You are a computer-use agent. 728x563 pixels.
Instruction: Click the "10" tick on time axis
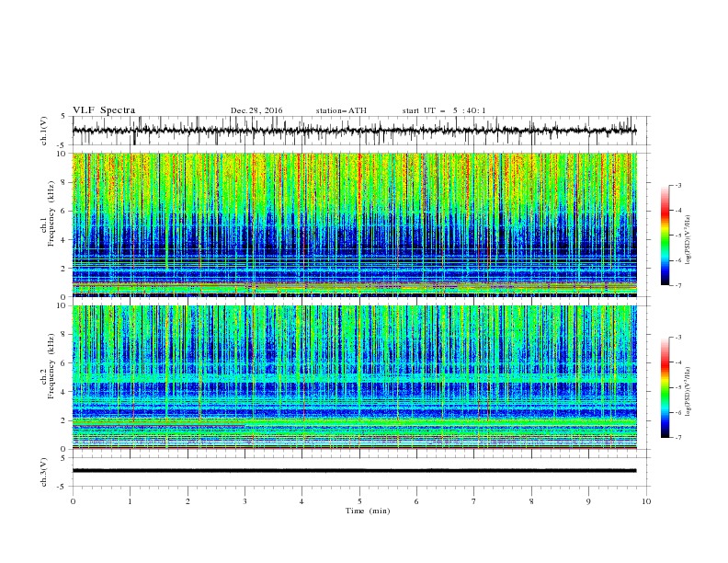click(646, 501)
